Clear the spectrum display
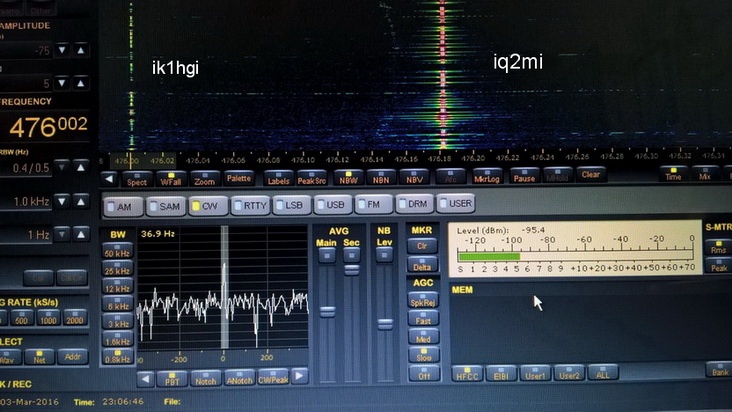The width and height of the screenshot is (732, 412). (x=591, y=174)
